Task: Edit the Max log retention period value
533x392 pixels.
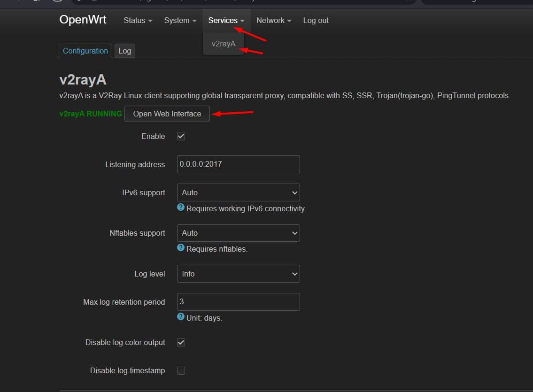Action: [x=238, y=302]
